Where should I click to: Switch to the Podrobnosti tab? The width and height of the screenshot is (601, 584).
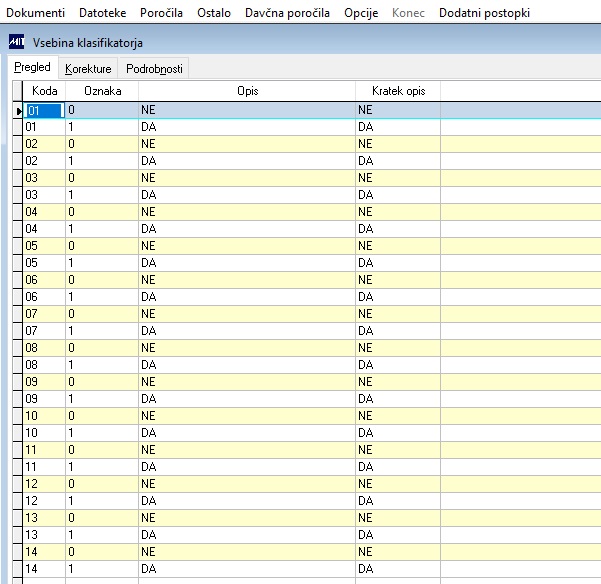pos(154,69)
